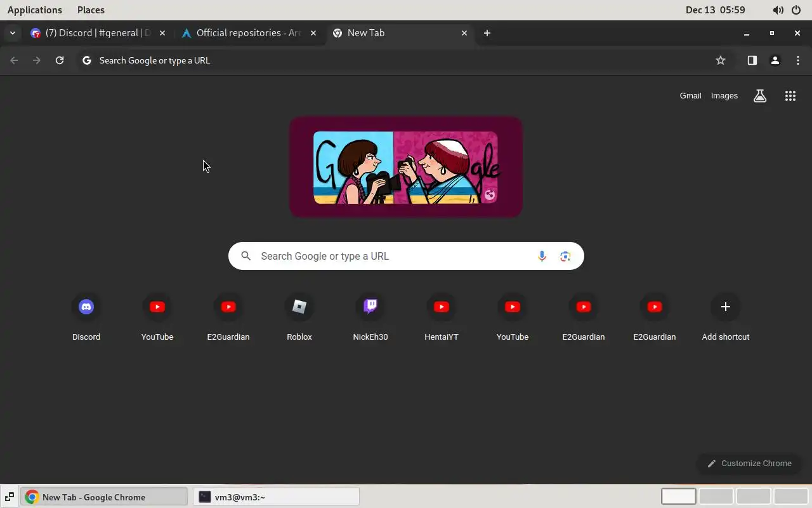Image resolution: width=812 pixels, height=508 pixels.
Task: Open the HentaiYT shortcut
Action: pyautogui.click(x=442, y=318)
